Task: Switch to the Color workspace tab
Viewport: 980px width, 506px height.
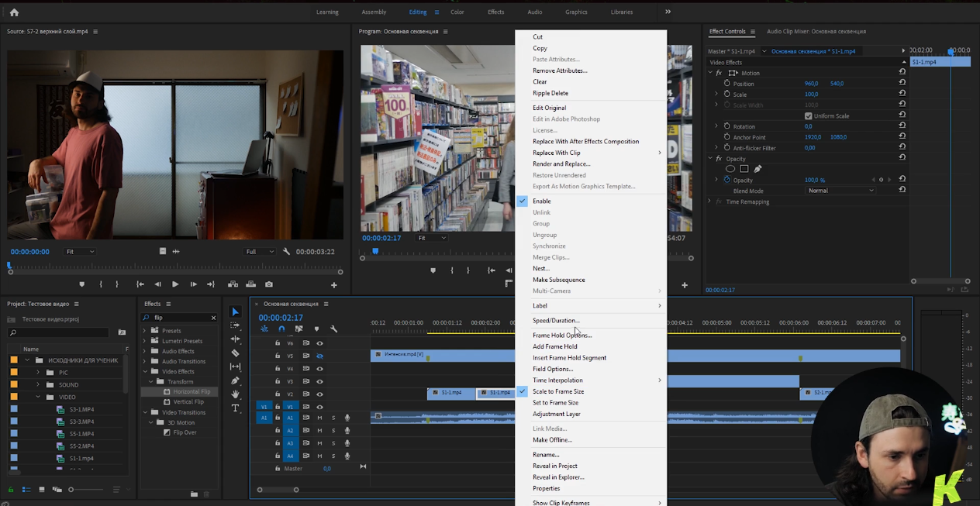Action: coord(457,12)
